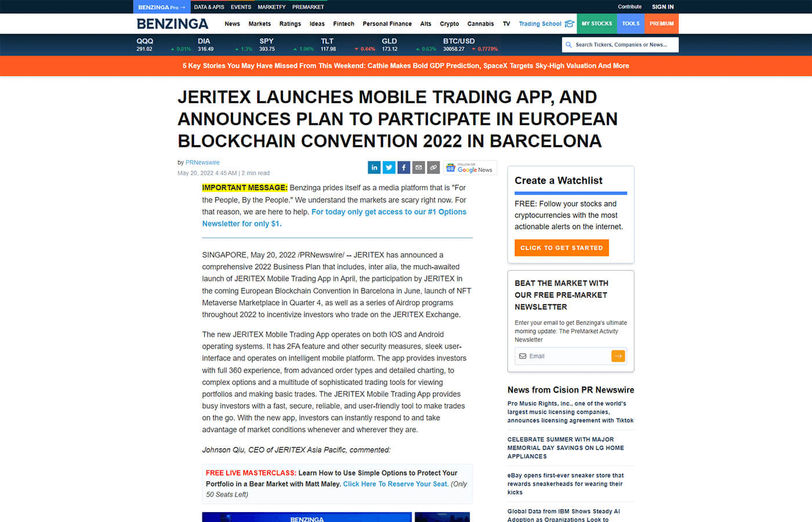Click SPY ticker quote
Image resolution: width=812 pixels, height=522 pixels.
(287, 45)
